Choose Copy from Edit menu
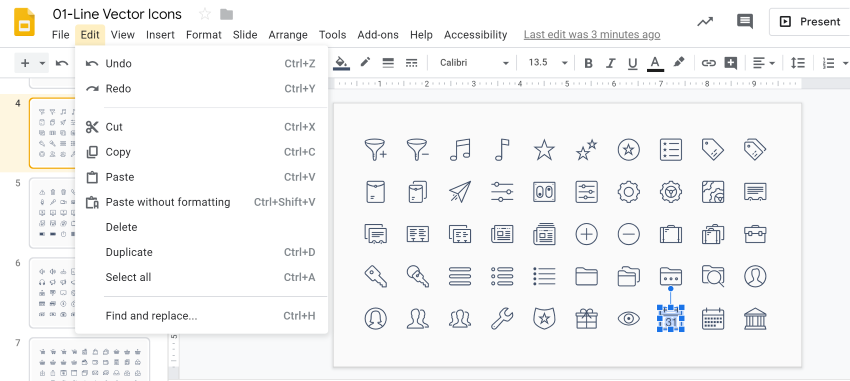 click(x=201, y=152)
